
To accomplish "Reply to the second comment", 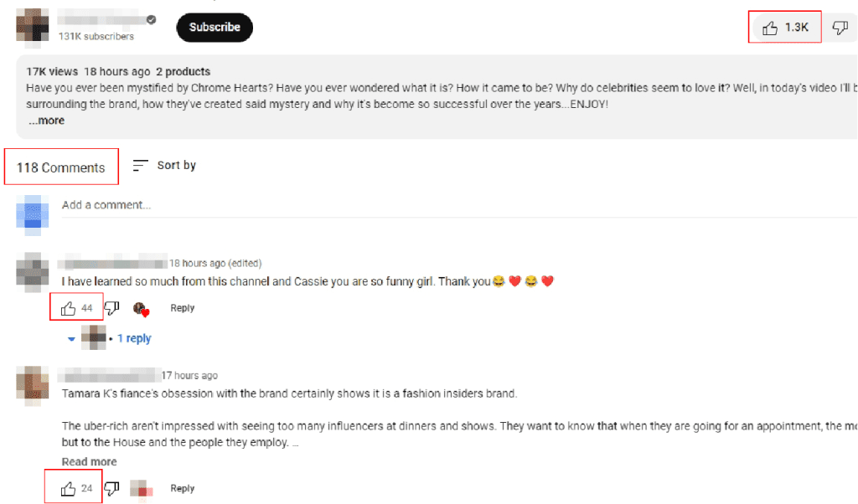I will (183, 488).
